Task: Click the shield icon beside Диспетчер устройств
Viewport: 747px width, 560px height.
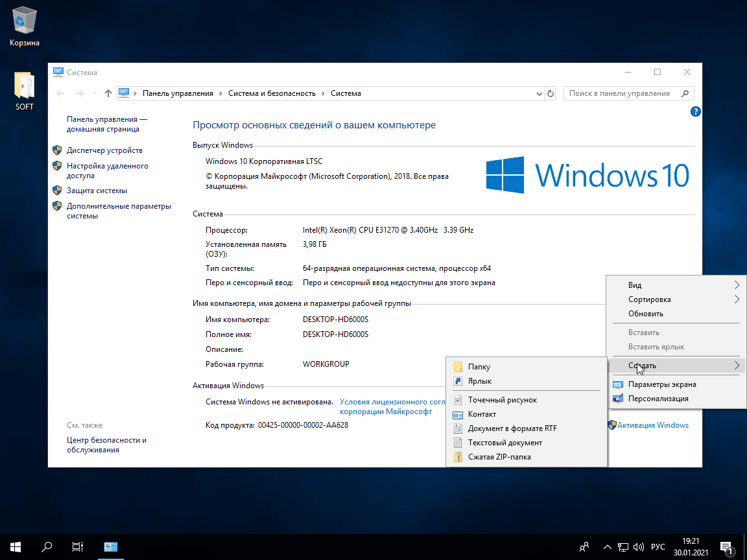Action: (x=57, y=150)
